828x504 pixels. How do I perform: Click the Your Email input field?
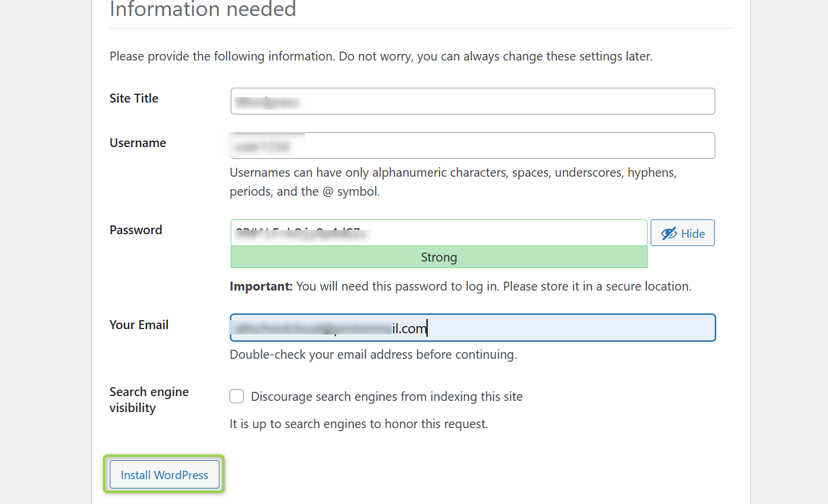pos(473,327)
